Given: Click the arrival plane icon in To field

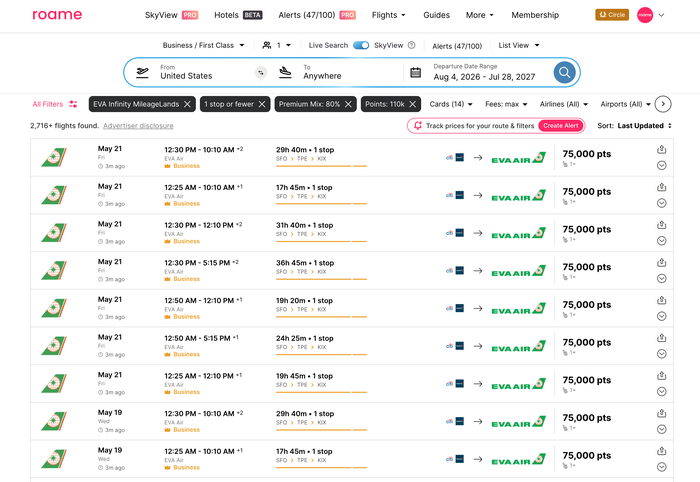Looking at the screenshot, I should [285, 72].
